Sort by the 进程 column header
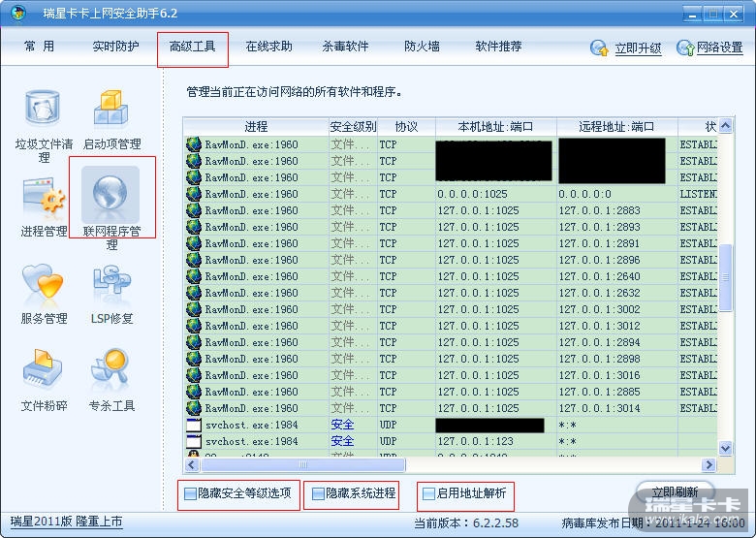This screenshot has height=538, width=756. pyautogui.click(x=256, y=127)
